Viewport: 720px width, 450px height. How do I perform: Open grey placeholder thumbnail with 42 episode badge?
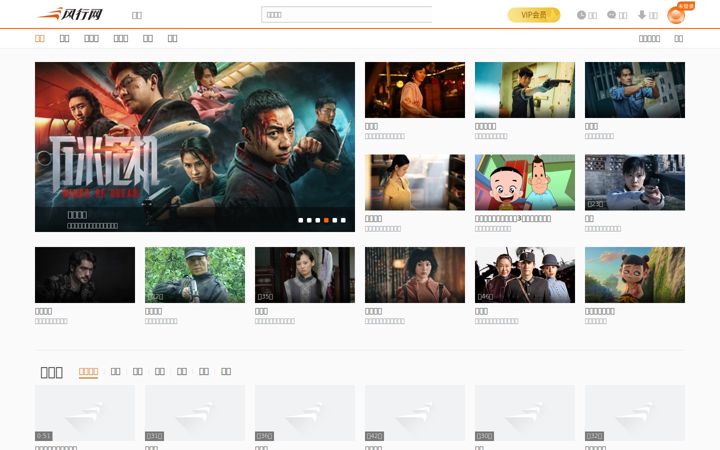[x=415, y=413]
